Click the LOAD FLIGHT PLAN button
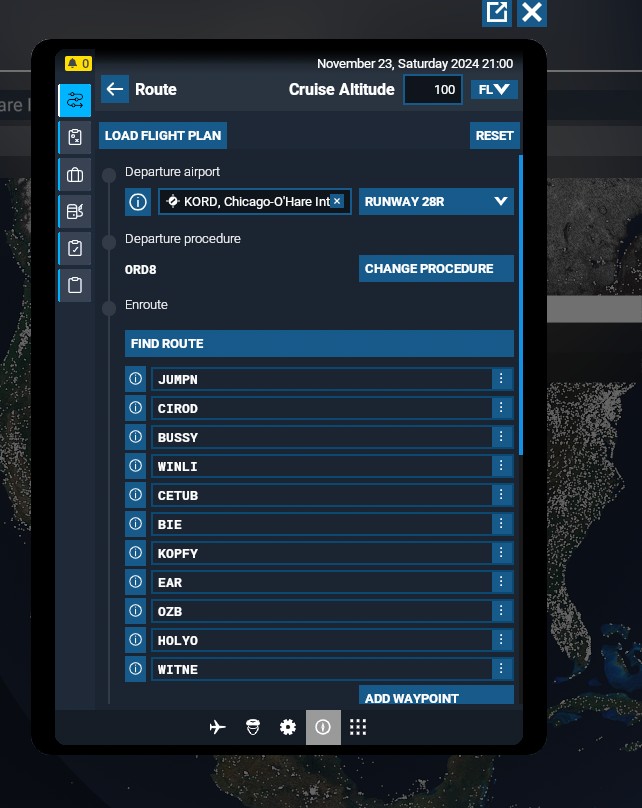 point(163,135)
